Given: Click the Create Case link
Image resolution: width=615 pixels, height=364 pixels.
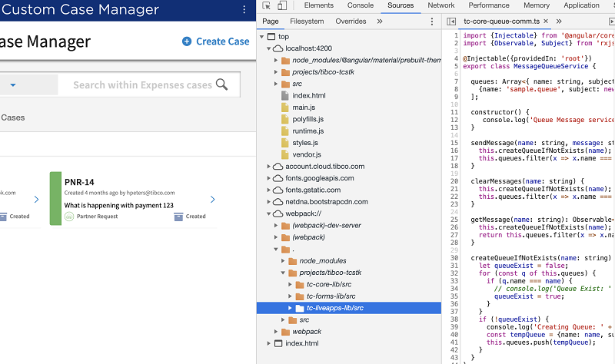Looking at the screenshot, I should pyautogui.click(x=222, y=41).
